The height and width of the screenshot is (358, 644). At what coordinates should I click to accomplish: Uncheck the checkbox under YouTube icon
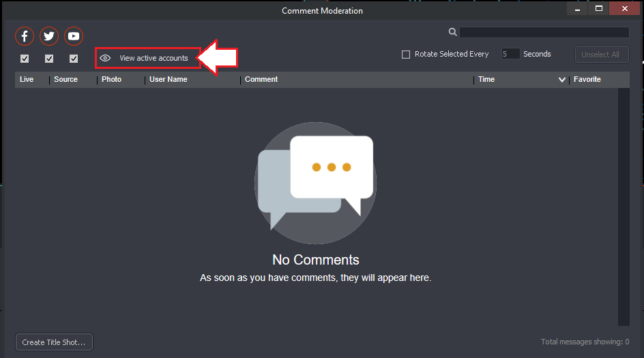pos(74,59)
